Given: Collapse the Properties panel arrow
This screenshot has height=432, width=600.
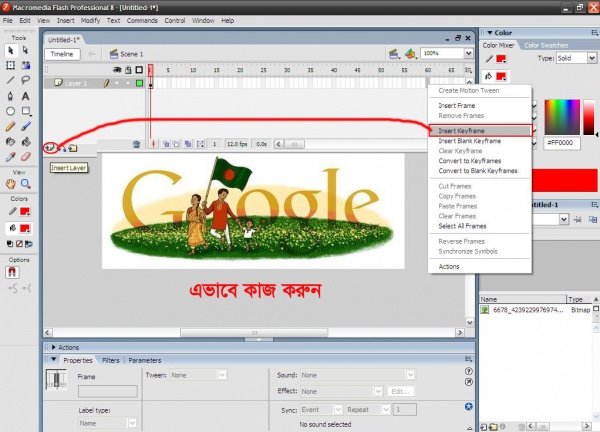Looking at the screenshot, I should 54,360.
